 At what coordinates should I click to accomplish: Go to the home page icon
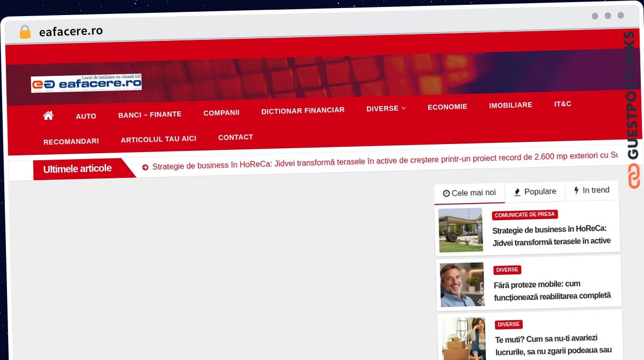click(x=48, y=116)
